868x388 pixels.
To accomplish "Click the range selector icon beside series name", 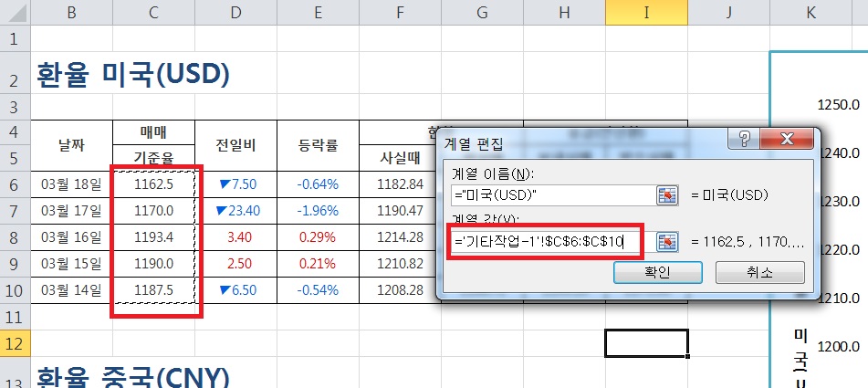I will pyautogui.click(x=668, y=194).
